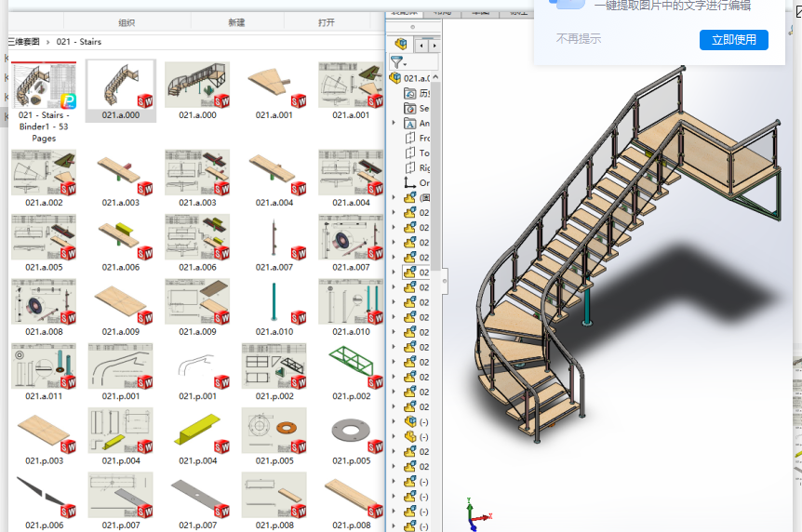Screen dimensions: 802x532
Task: Select the FeatureManager tree tab icon
Action: tap(400, 44)
